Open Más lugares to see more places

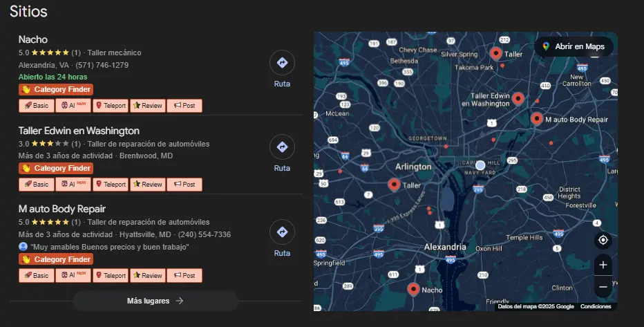pos(155,301)
